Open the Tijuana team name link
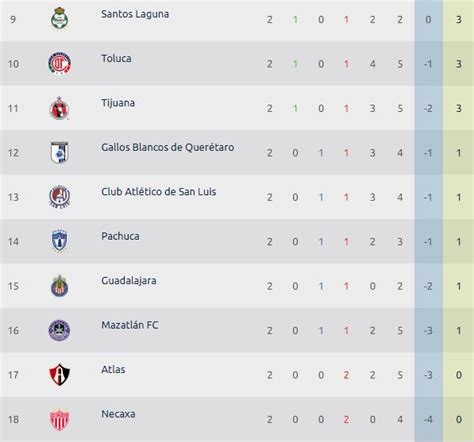This screenshot has height=442, width=474. coord(118,103)
